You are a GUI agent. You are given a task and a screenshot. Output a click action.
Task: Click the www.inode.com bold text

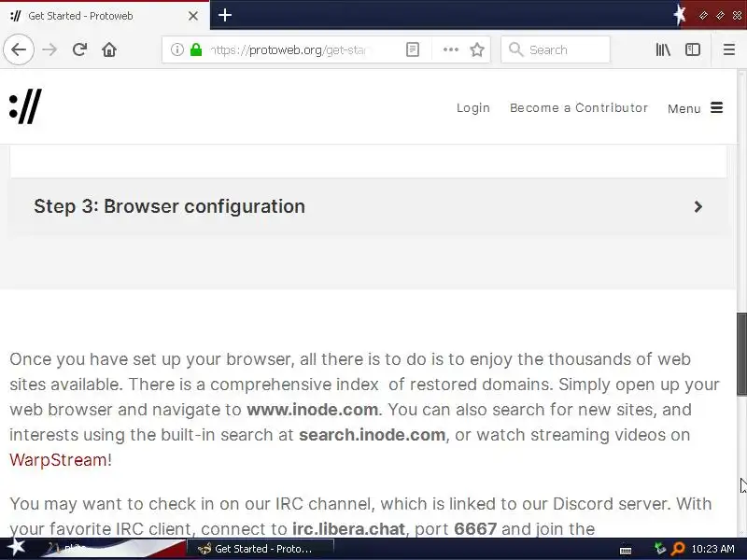(312, 410)
